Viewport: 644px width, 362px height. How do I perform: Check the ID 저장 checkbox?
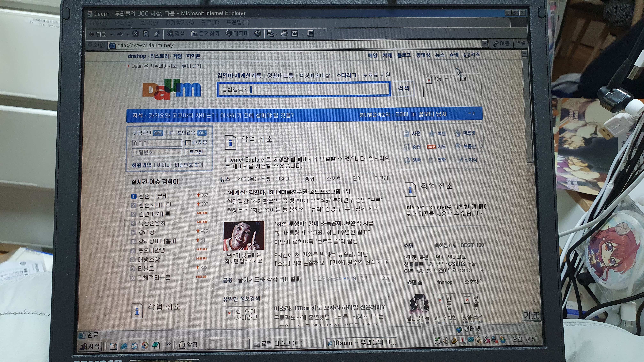point(188,143)
